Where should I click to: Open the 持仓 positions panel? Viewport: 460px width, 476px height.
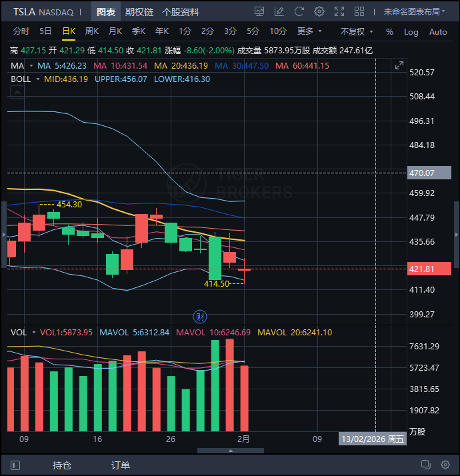tap(62, 465)
